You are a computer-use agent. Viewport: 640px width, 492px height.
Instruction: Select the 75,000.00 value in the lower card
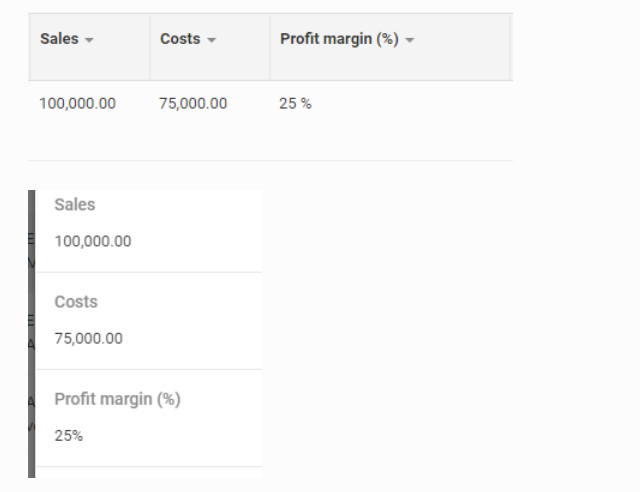pos(88,338)
